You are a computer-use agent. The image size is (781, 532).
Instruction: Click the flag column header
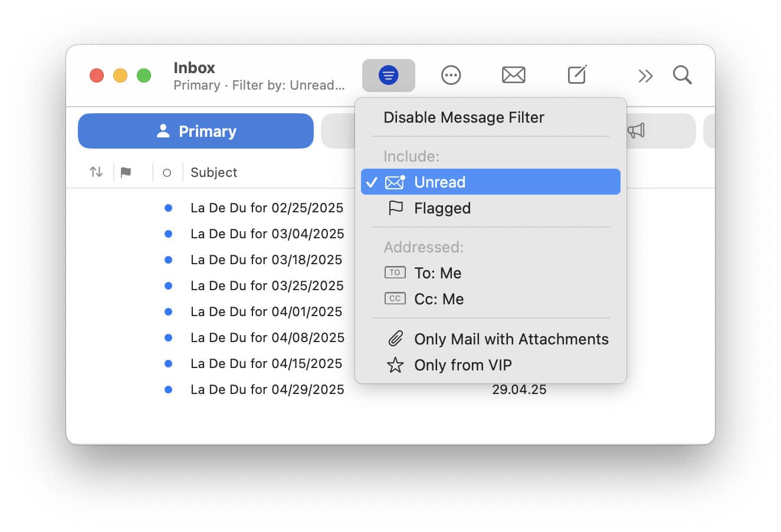coord(126,172)
